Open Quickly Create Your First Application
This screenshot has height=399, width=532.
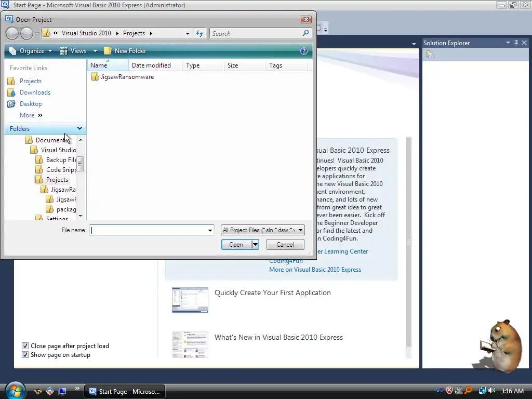(272, 292)
